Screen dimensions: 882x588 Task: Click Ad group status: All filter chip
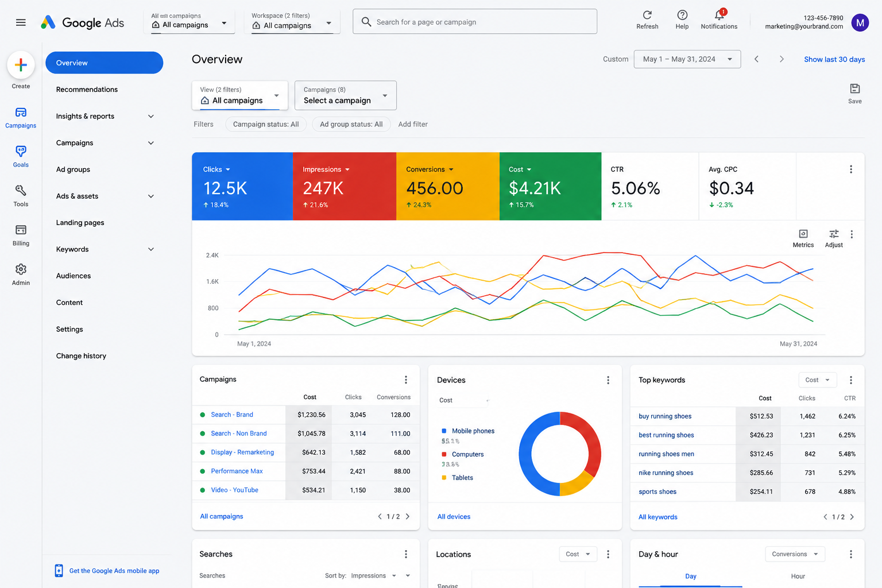coord(351,124)
